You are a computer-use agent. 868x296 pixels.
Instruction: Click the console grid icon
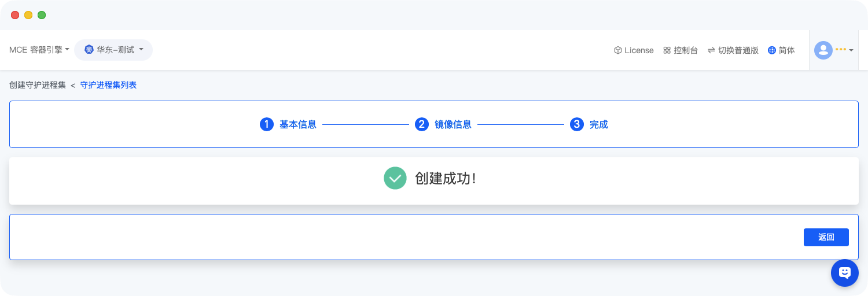667,50
